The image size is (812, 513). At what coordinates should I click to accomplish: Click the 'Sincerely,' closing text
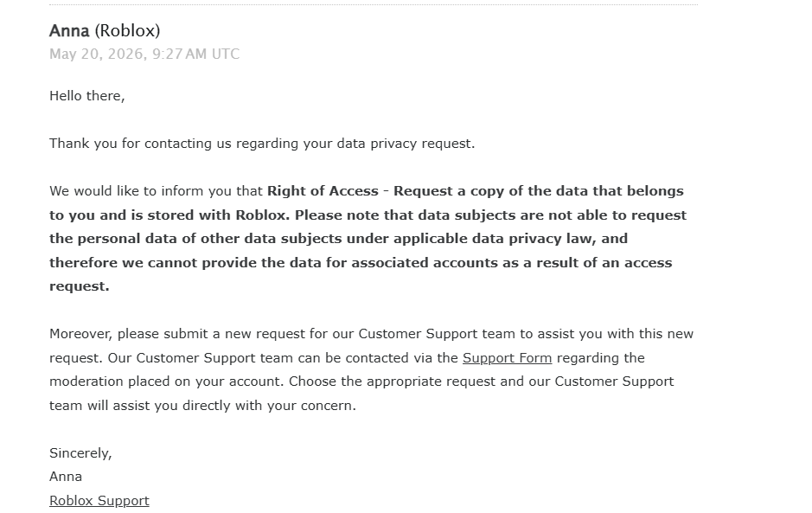coord(80,453)
